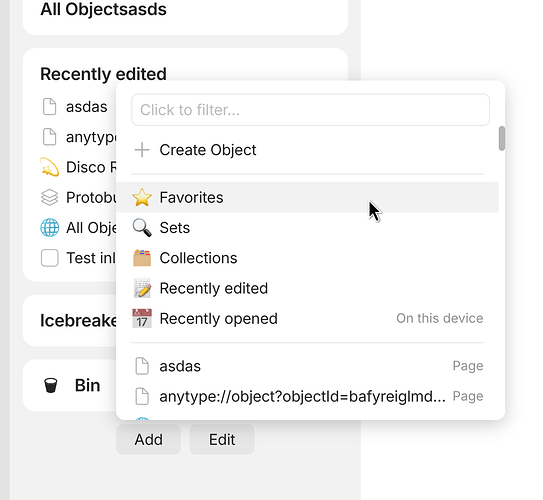This screenshot has height=500, width=543.
Task: Click the Recently edited notepad icon
Action: [x=142, y=288]
